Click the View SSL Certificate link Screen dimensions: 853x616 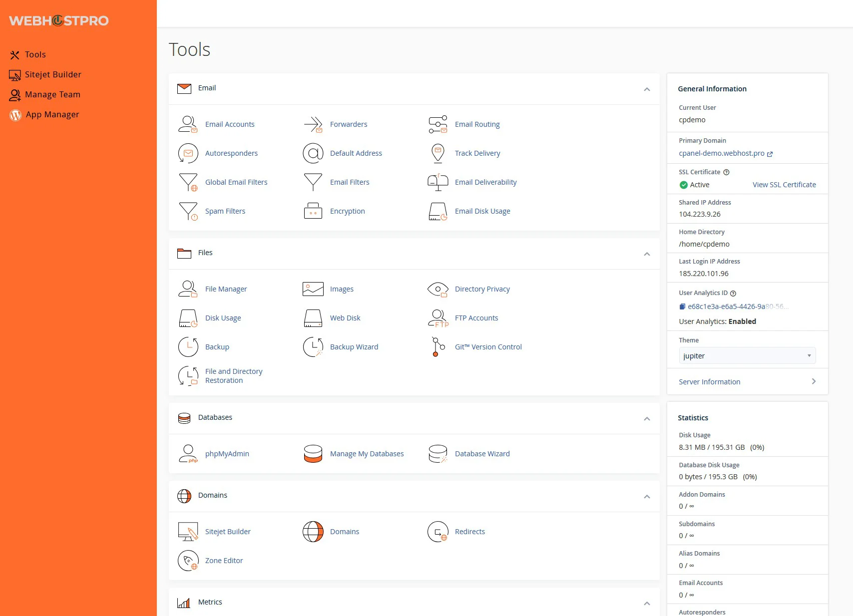click(784, 184)
